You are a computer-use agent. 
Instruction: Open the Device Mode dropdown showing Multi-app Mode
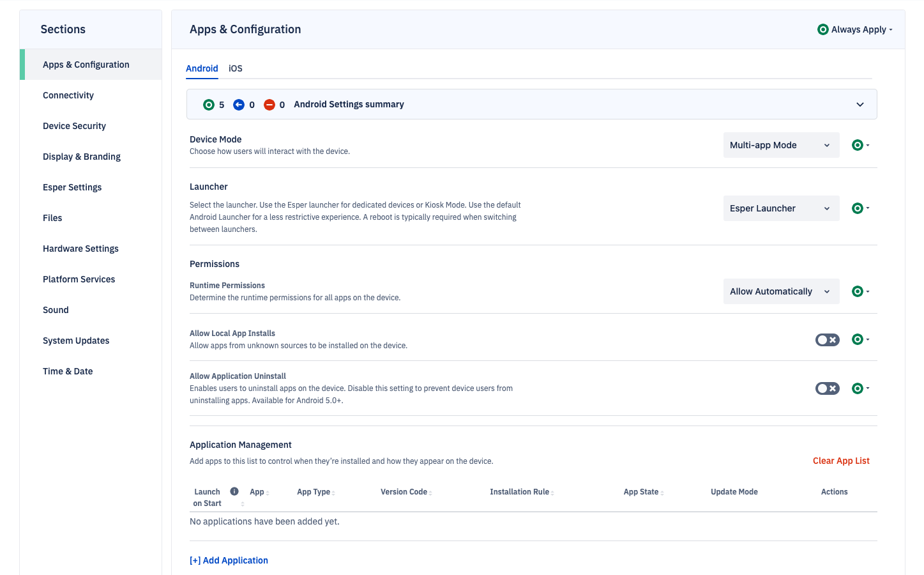(781, 145)
